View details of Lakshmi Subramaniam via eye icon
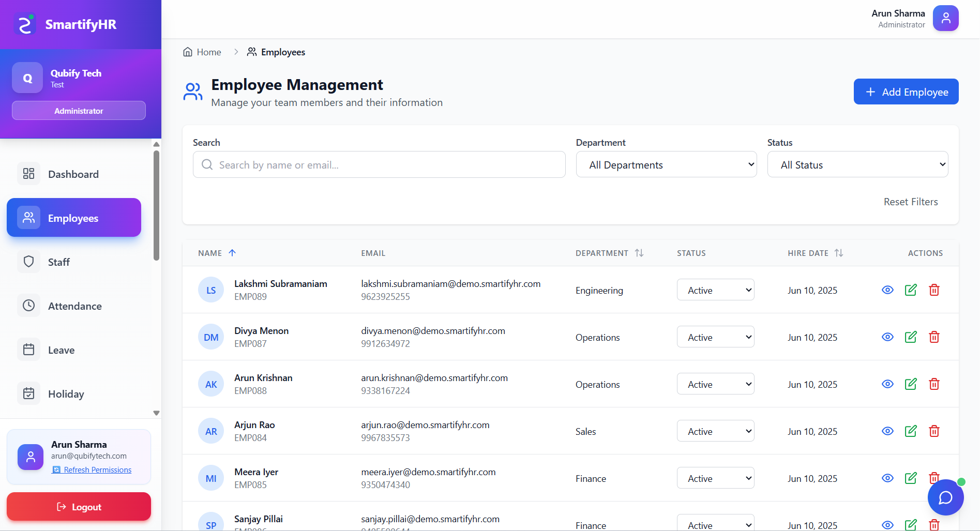 (887, 290)
